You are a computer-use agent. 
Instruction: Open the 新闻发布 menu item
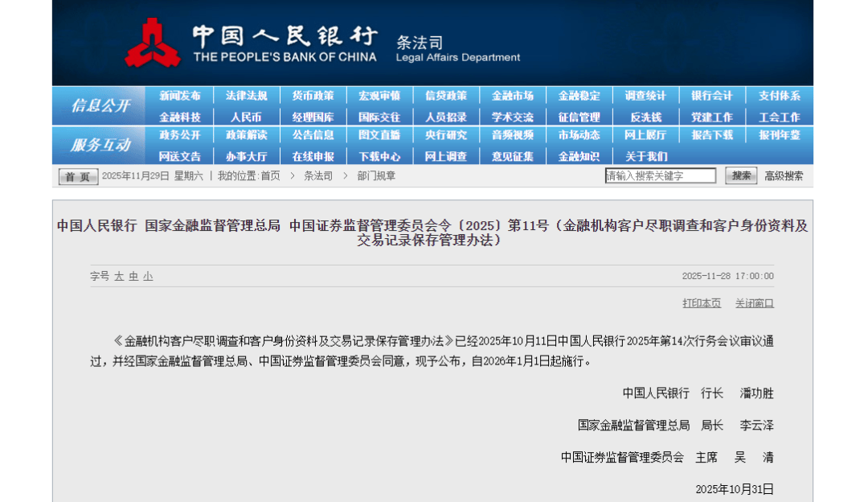tap(180, 96)
